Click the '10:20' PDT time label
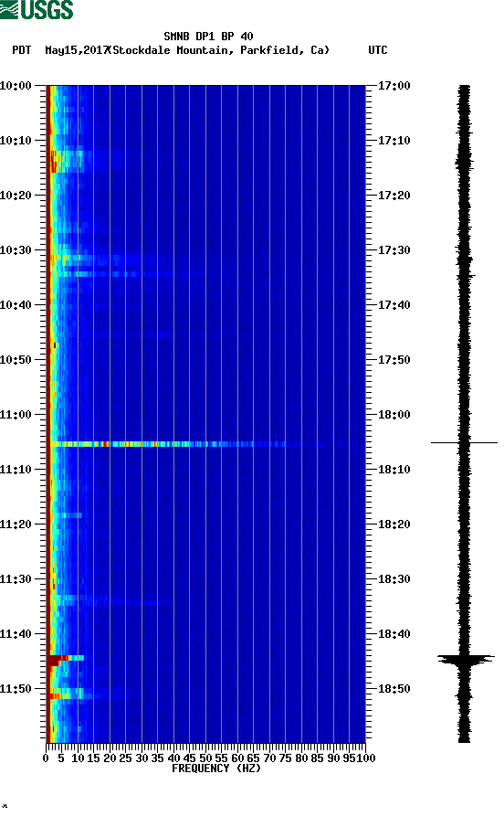The width and height of the screenshot is (504, 816). (16, 196)
